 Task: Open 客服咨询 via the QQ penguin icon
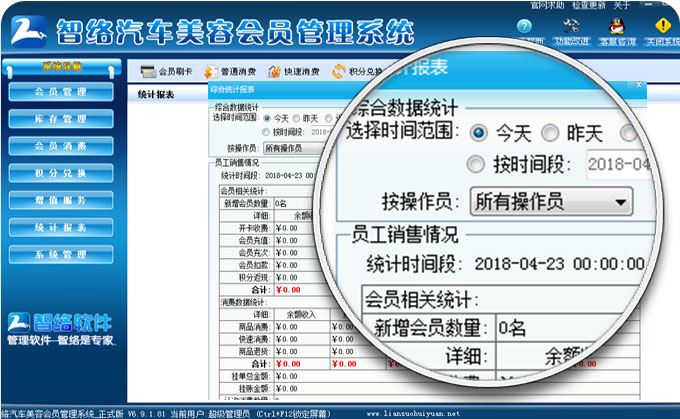pyautogui.click(x=617, y=26)
